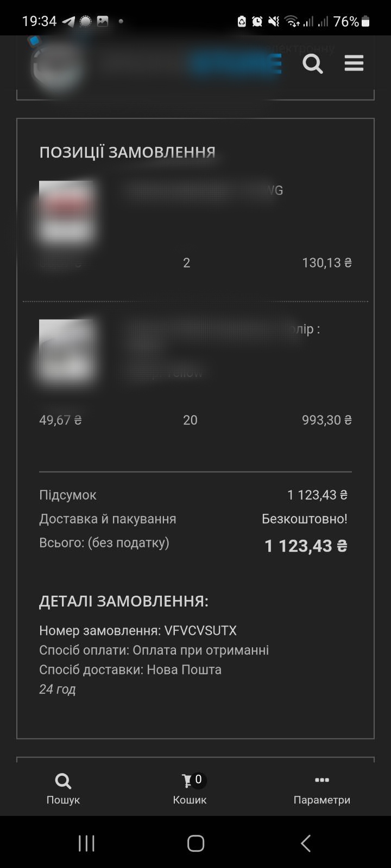Tap the battery indicator in status bar
The height and width of the screenshot is (868, 391).
(365, 21)
